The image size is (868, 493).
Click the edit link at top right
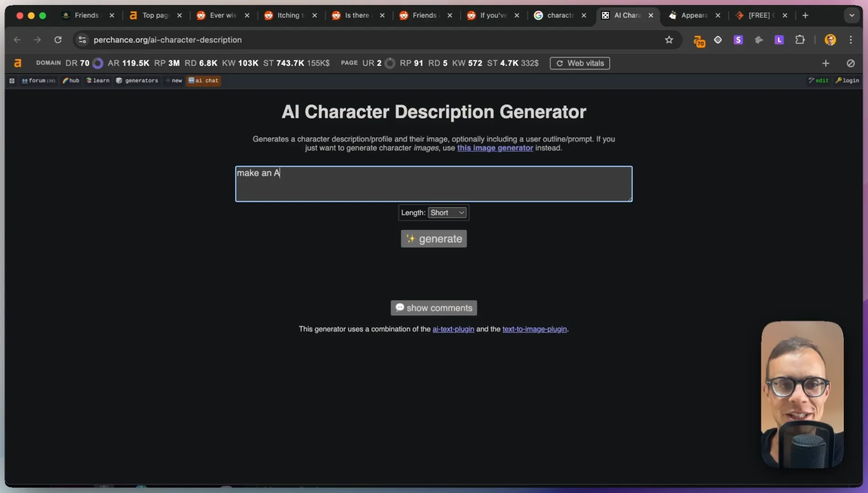(818, 81)
